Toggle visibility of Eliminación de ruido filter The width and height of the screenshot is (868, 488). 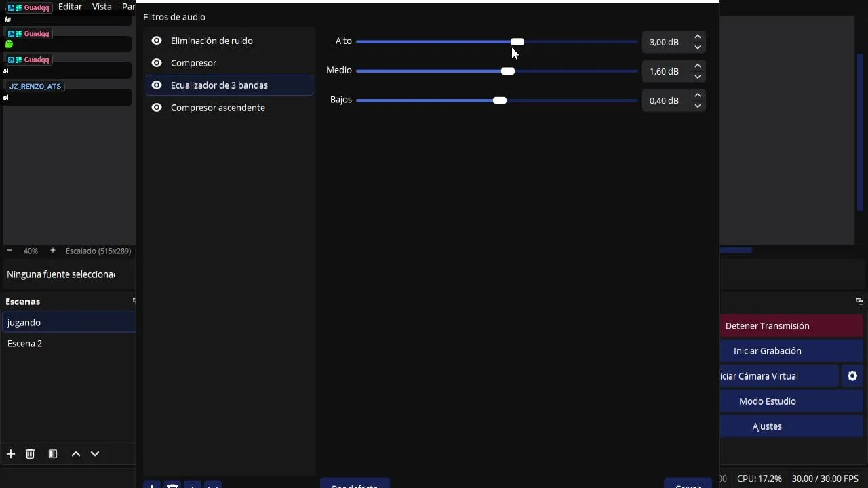coord(157,41)
